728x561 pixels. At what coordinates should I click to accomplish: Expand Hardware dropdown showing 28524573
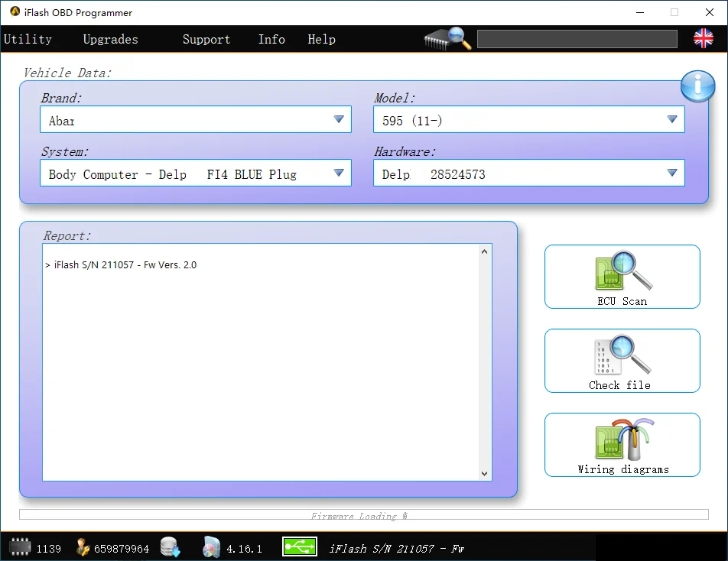(529, 173)
